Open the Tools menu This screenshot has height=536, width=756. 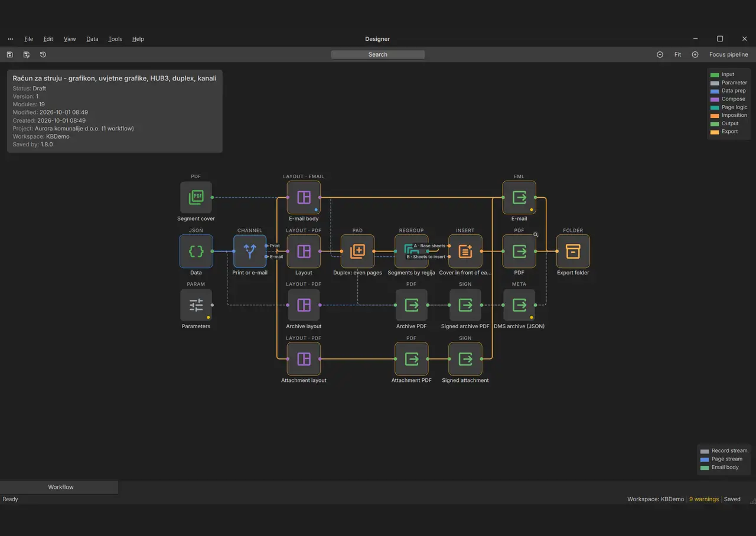[x=115, y=39]
